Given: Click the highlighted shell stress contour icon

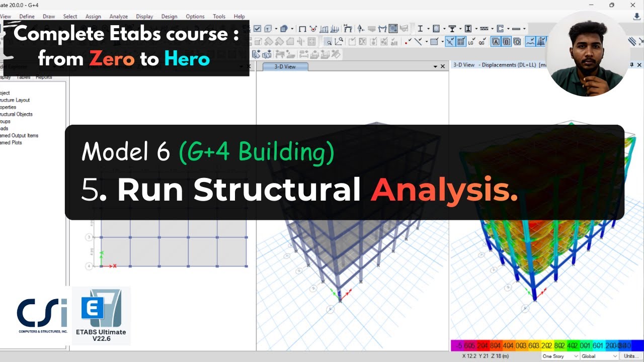Looking at the screenshot, I should (x=393, y=29).
